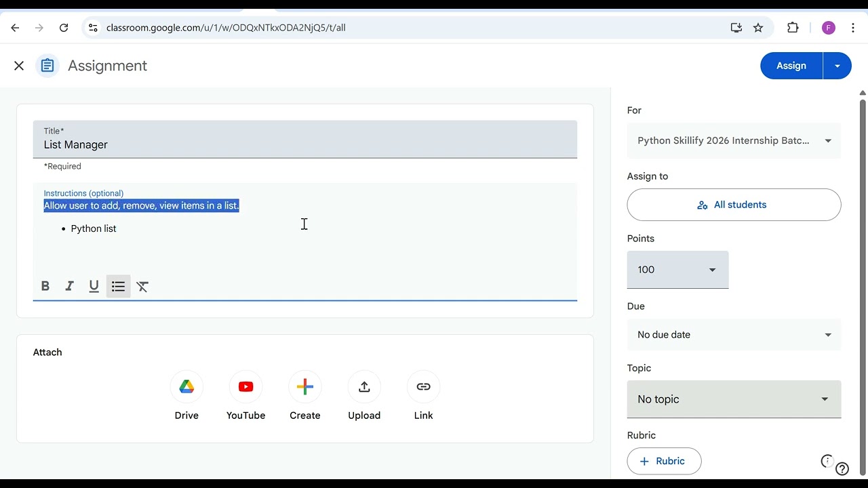
Task: Apply bold formatting to instructions
Action: tap(45, 287)
